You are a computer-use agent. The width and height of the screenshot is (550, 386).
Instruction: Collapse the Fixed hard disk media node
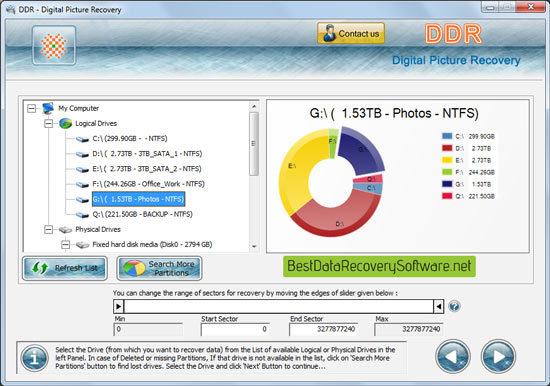[65, 245]
